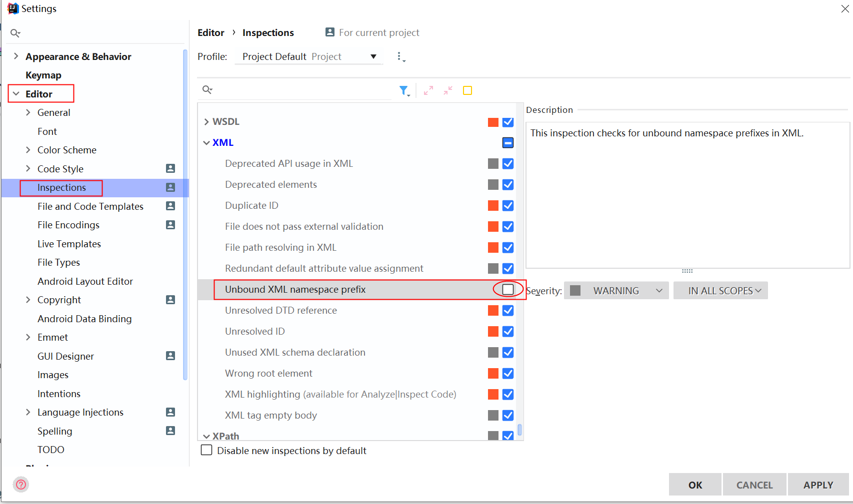Collapse the XML inspections group
The height and width of the screenshot is (504, 853).
(206, 143)
